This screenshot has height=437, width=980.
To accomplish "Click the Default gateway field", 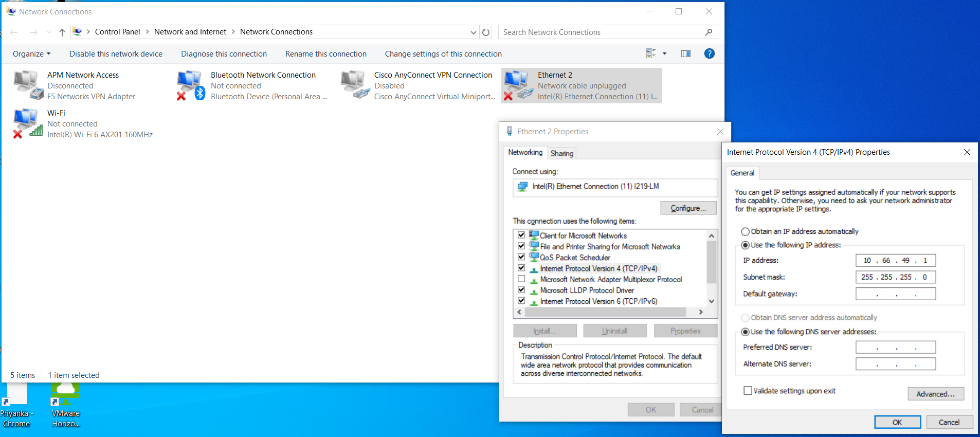I will point(896,294).
